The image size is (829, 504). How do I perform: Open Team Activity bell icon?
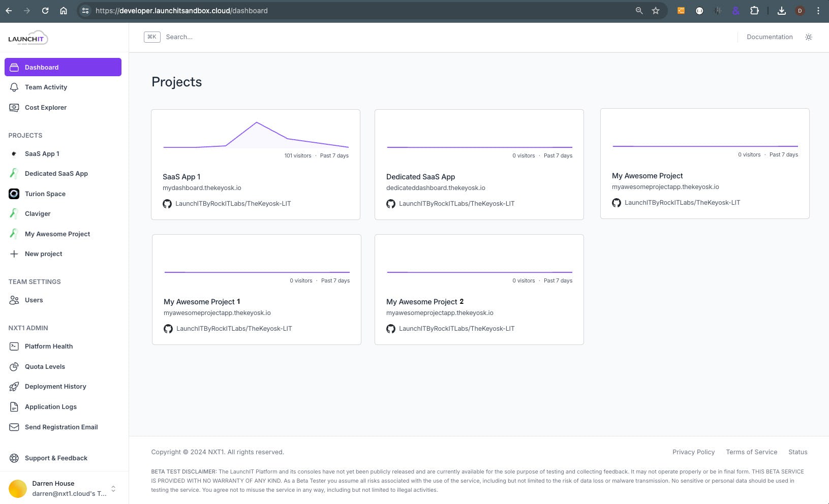pyautogui.click(x=14, y=87)
